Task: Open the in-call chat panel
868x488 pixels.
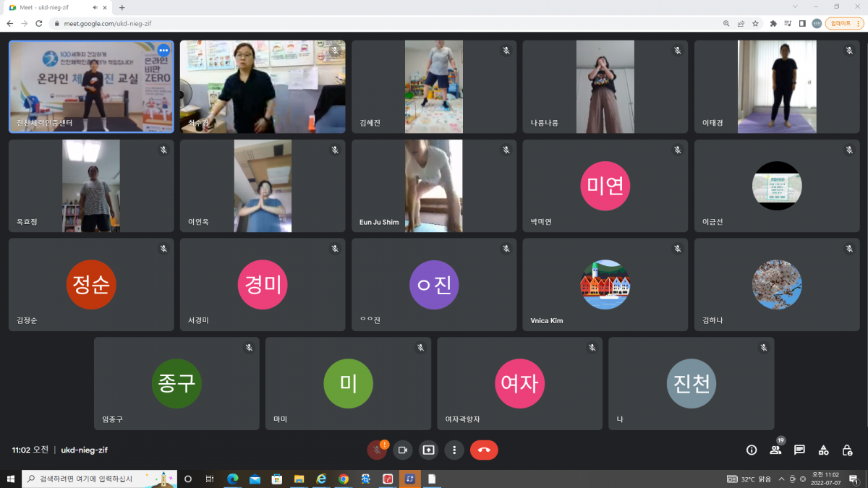Action: click(799, 450)
